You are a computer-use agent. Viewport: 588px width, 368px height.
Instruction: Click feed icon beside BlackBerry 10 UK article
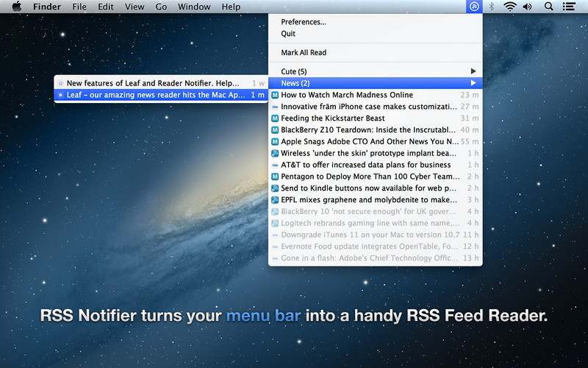[x=275, y=211]
